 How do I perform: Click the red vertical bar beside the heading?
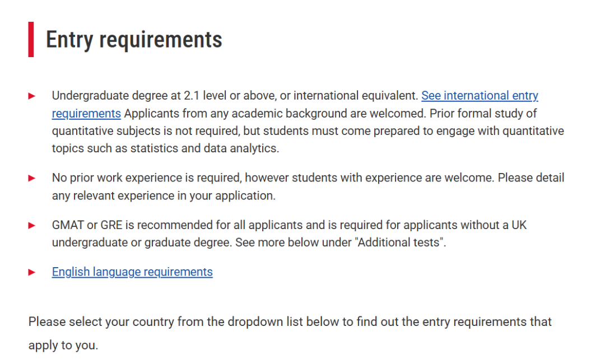click(31, 39)
